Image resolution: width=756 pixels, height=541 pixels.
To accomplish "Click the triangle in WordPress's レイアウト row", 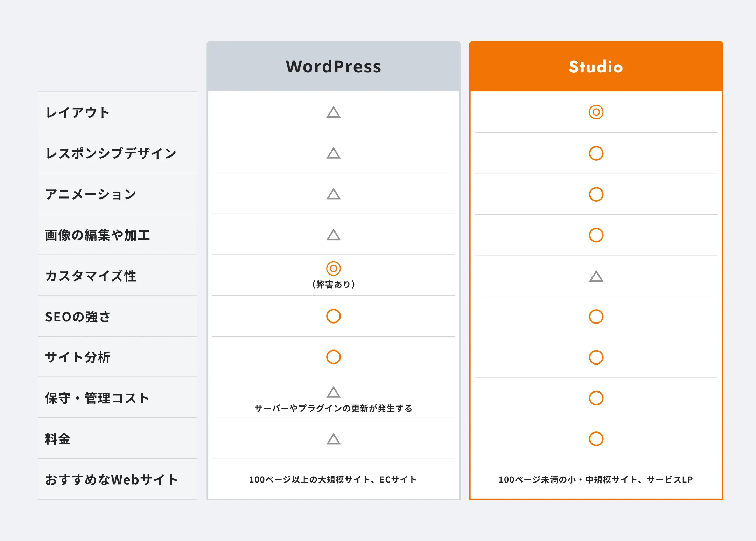I will point(333,112).
